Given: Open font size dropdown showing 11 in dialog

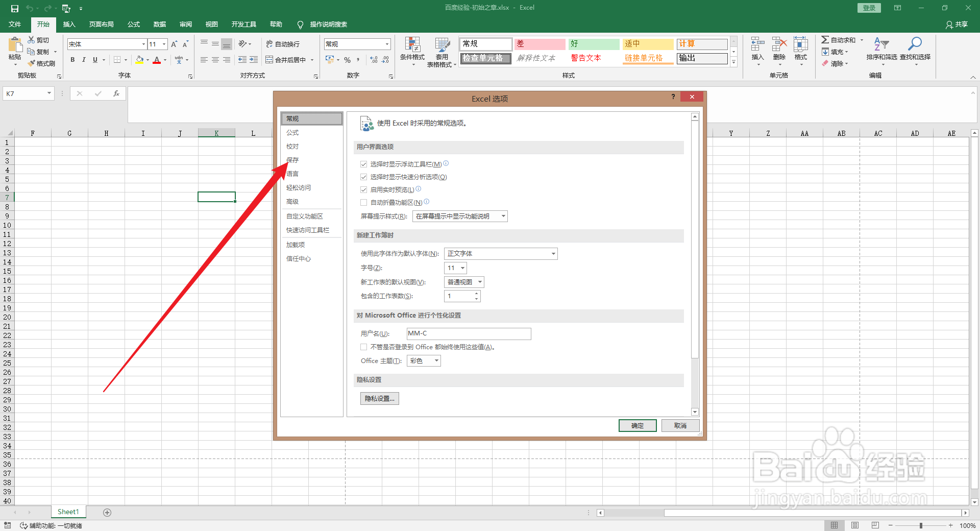Looking at the screenshot, I should [x=455, y=268].
